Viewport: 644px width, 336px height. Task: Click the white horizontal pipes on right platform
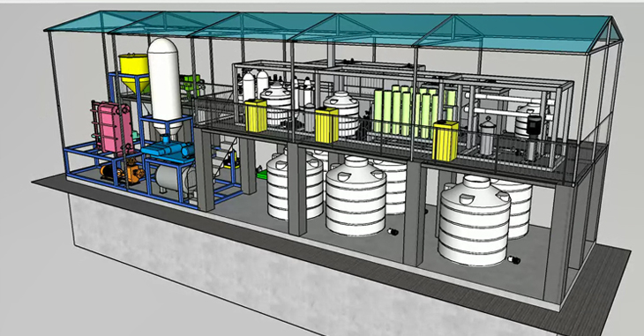point(509,105)
